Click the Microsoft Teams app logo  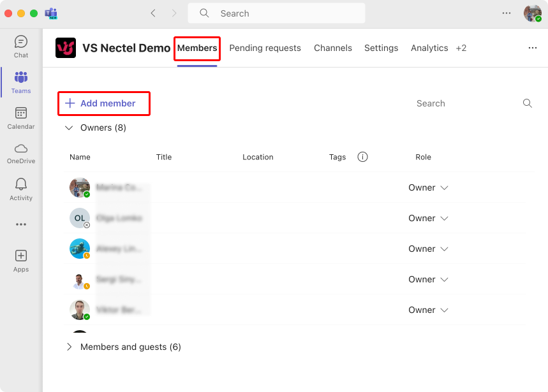pos(51,13)
